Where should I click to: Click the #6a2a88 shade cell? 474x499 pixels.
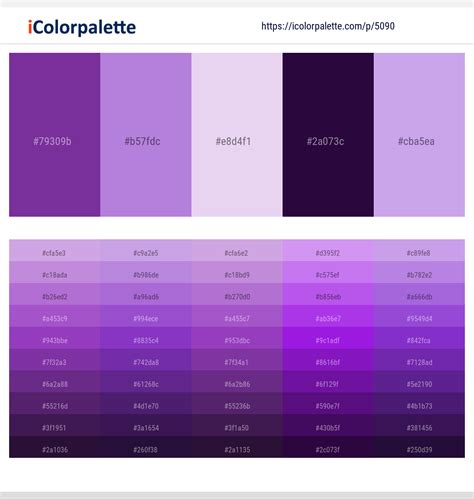pyautogui.click(x=55, y=382)
